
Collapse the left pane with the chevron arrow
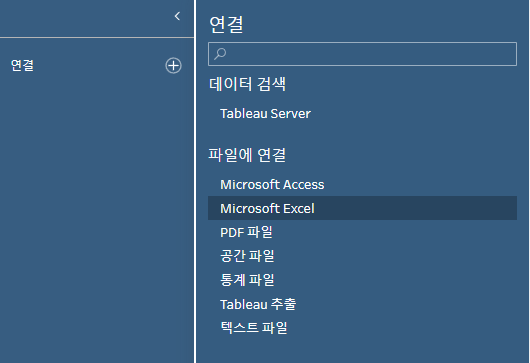click(x=177, y=16)
